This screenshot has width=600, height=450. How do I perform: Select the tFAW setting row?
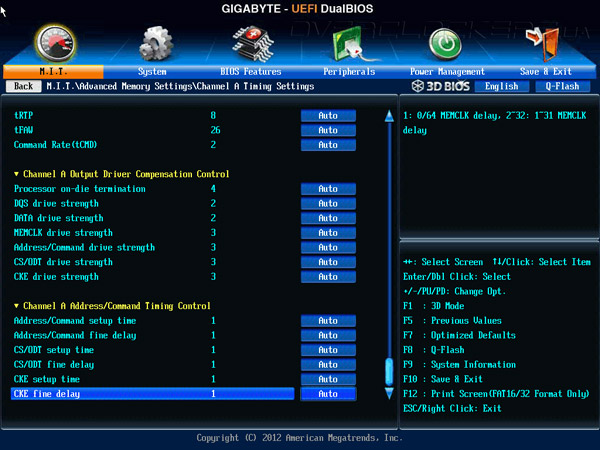pyautogui.click(x=153, y=130)
